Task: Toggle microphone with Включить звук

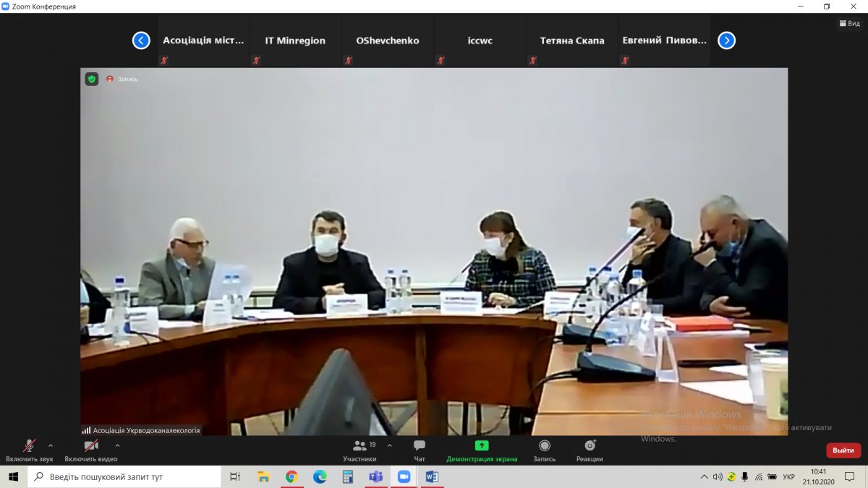Action: 30,450
